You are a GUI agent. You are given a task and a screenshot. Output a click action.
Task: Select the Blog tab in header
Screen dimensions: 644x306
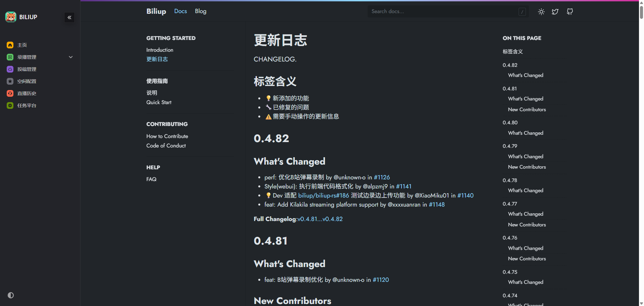(201, 11)
